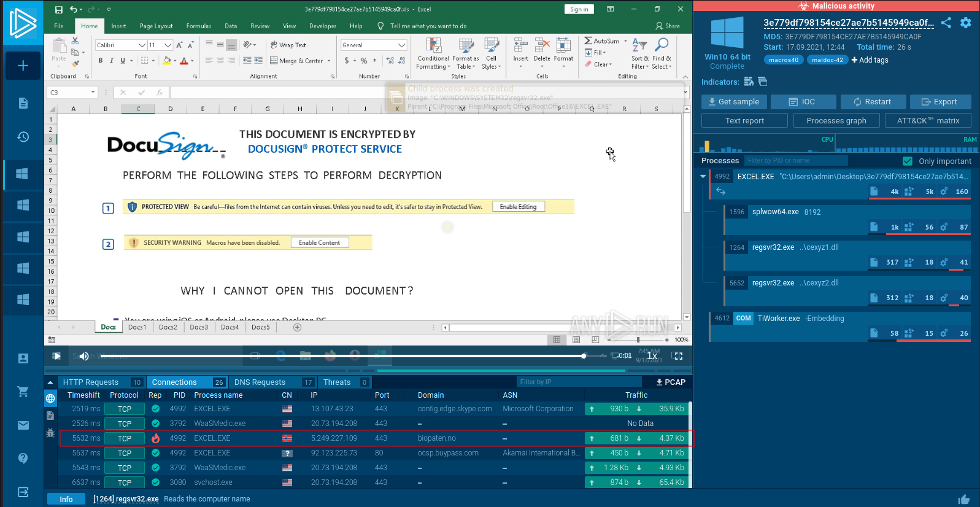The image size is (980, 507).
Task: Click the ANY.RUN logo in the sidebar
Action: click(23, 23)
